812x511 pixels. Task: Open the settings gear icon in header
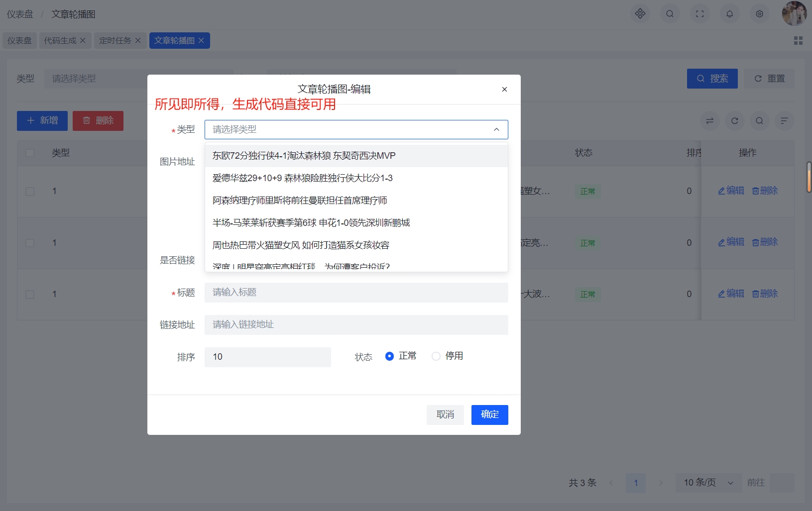tap(759, 14)
